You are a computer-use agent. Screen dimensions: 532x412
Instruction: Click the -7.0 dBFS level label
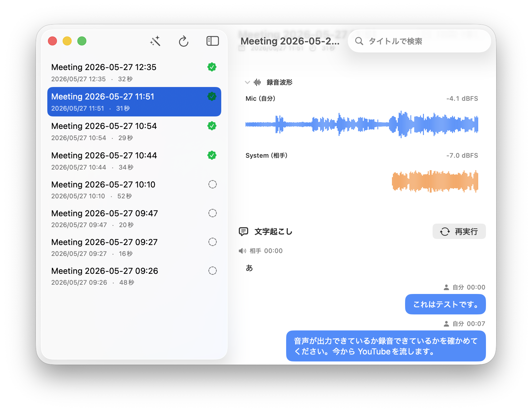pos(462,155)
